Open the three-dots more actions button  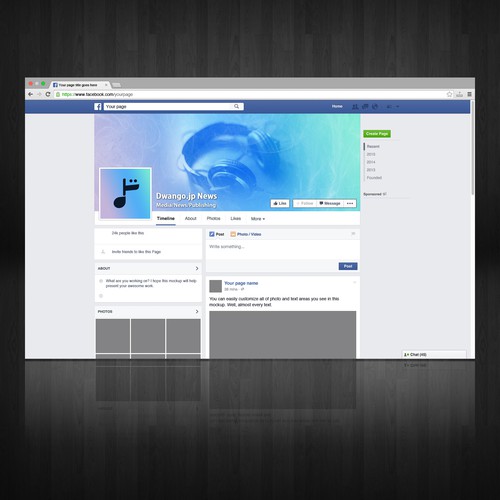click(x=350, y=203)
